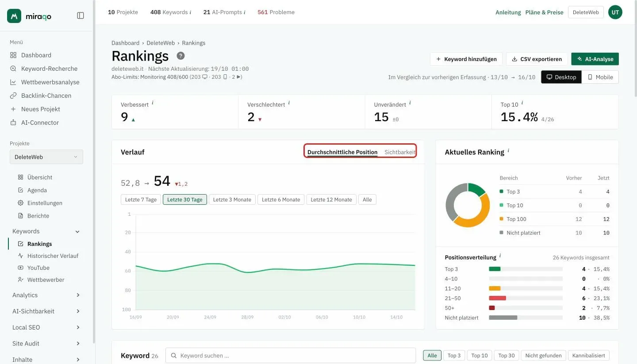Open the UT user avatar menu
This screenshot has width=637, height=364.
tap(615, 12)
